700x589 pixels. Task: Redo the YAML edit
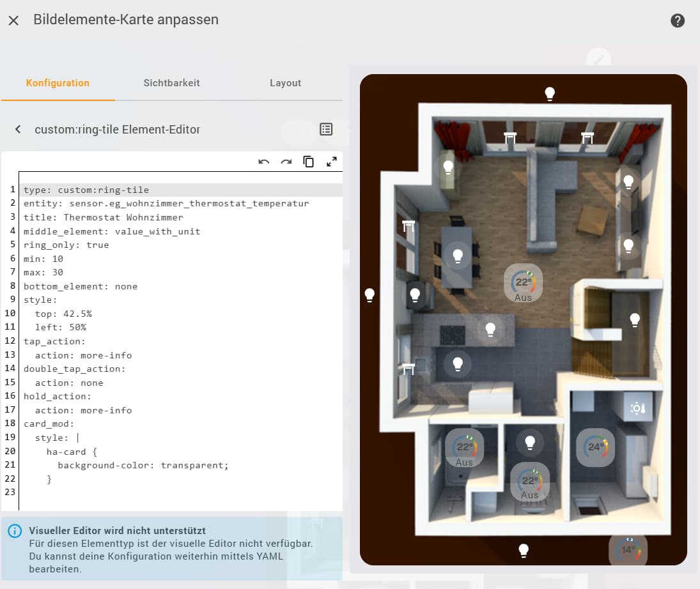point(286,162)
